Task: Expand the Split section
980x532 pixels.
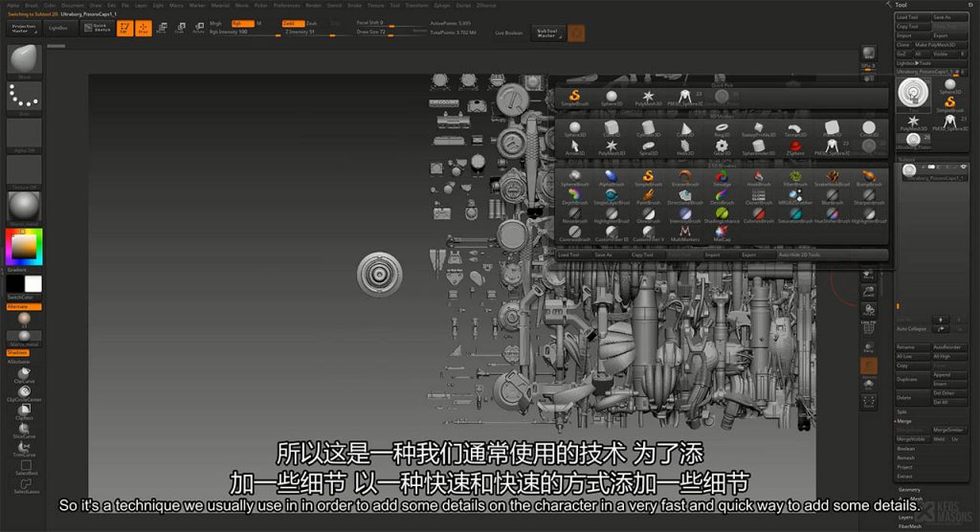Action: pyautogui.click(x=902, y=412)
